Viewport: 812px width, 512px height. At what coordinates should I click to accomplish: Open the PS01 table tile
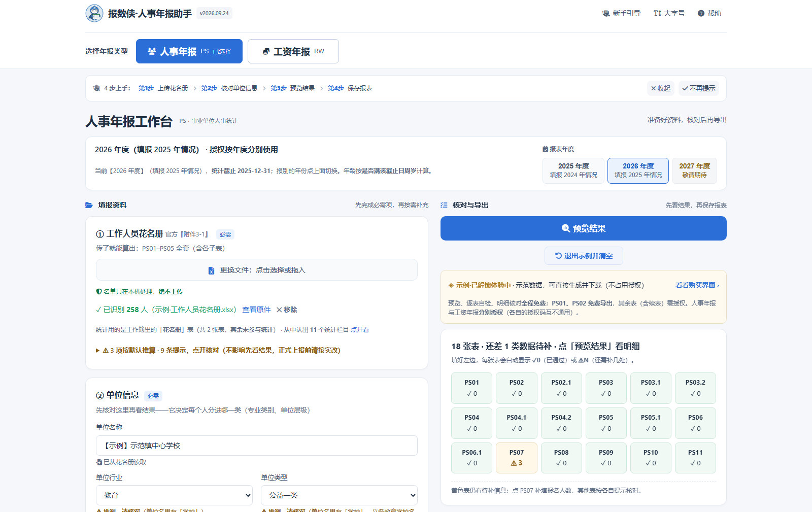click(471, 388)
